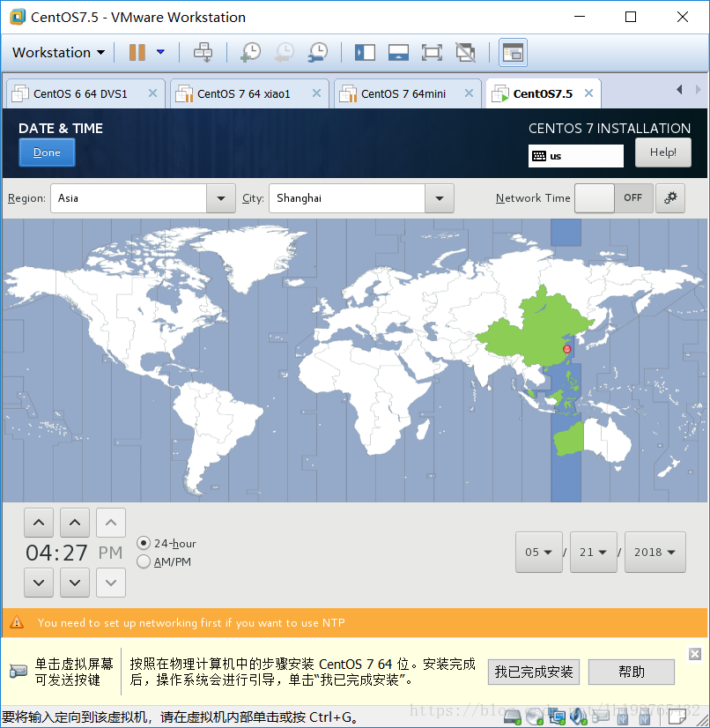Viewport: 710px width, 728px height.
Task: Take a snapshot of the VM
Action: click(x=250, y=53)
